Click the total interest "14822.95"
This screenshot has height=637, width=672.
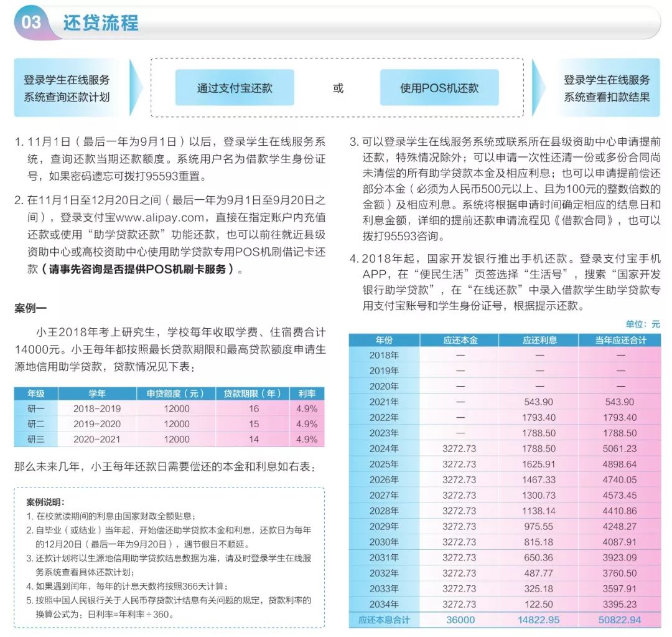(539, 620)
